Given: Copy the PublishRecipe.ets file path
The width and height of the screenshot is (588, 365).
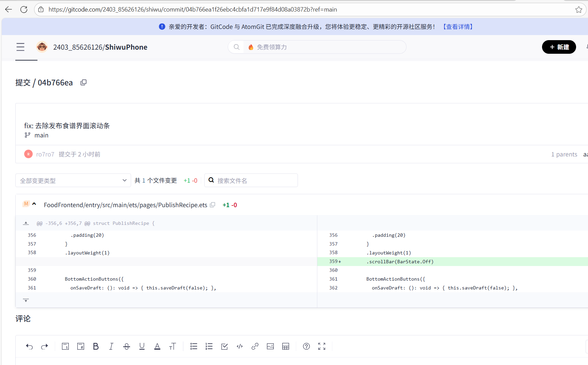Looking at the screenshot, I should [x=212, y=205].
